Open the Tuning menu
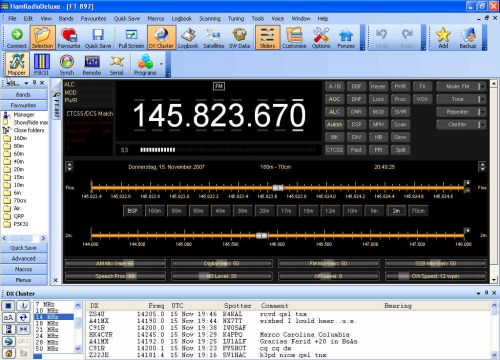The image size is (500, 360). tap(236, 19)
